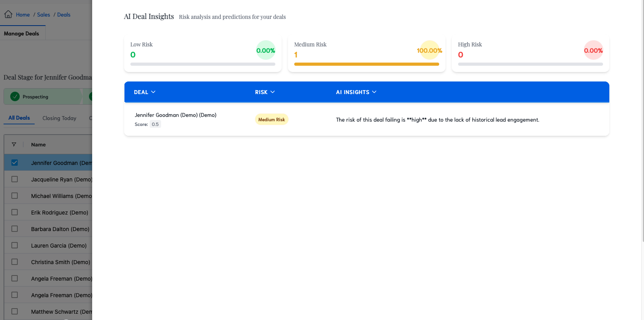The width and height of the screenshot is (644, 320).
Task: Expand the DEAL column sort chevron
Action: coord(153,92)
